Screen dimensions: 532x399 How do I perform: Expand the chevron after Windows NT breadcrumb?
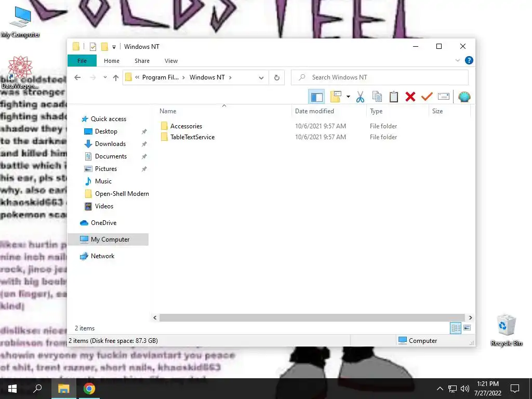pyautogui.click(x=230, y=77)
